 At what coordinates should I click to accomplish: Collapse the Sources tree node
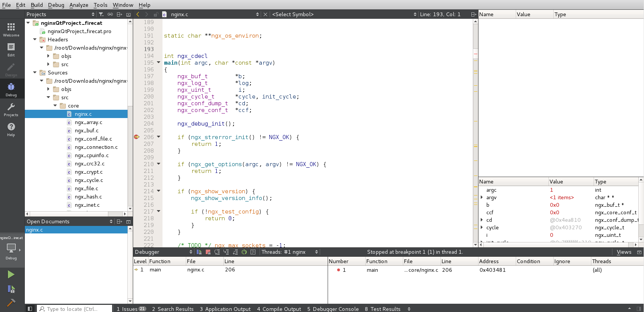35,73
